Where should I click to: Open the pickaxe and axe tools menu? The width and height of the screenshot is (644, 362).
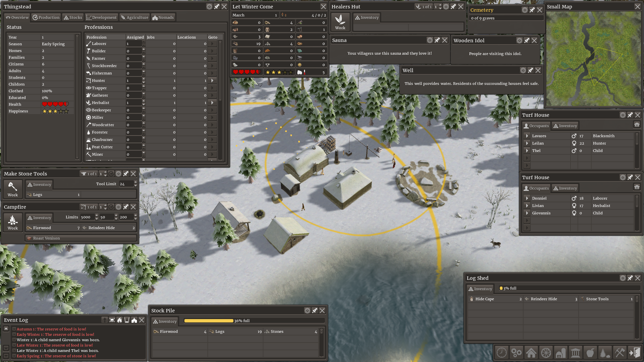point(620,353)
